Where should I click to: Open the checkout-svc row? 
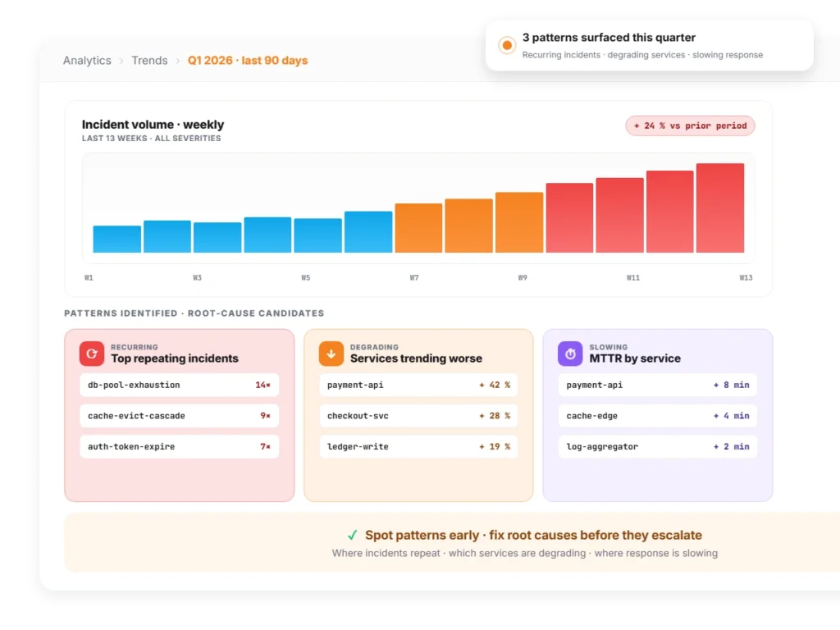(418, 416)
